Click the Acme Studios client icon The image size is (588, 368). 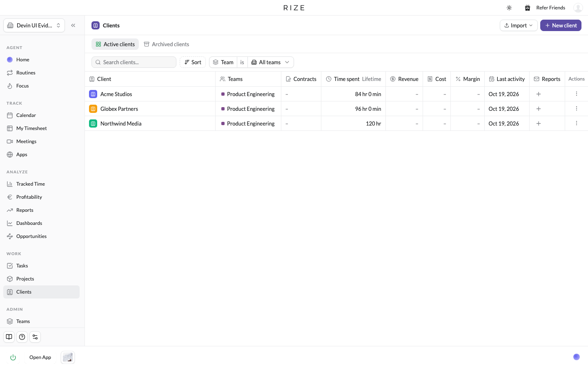[x=93, y=94]
